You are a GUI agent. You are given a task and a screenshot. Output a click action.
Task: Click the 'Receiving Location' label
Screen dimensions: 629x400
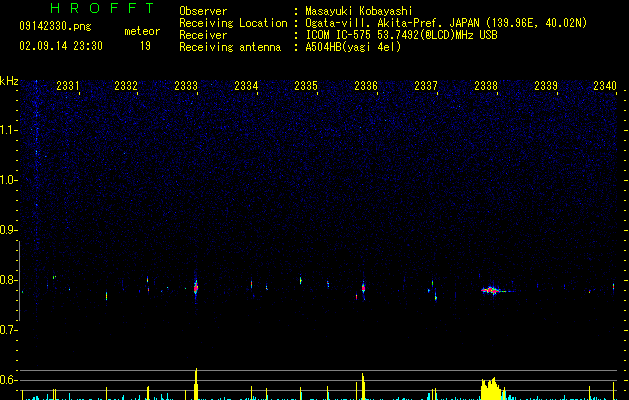pos(233,23)
